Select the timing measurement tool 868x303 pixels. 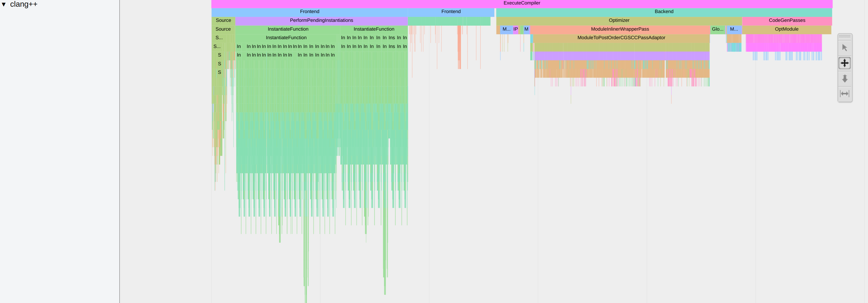click(845, 94)
